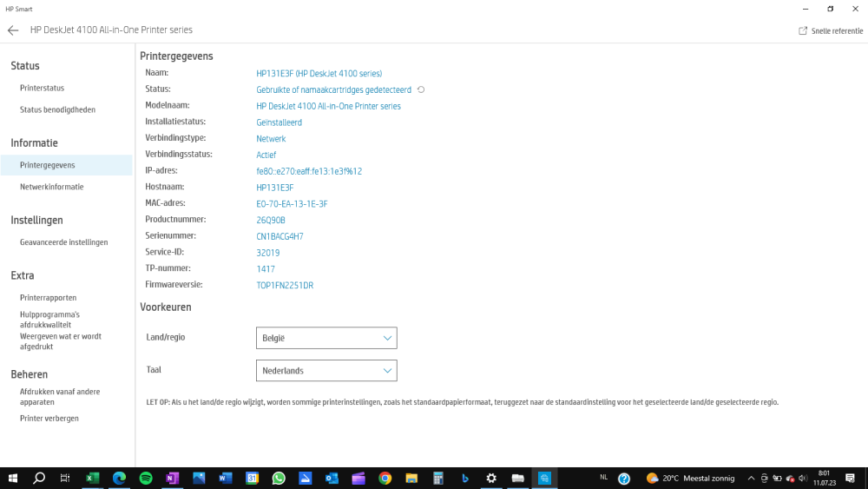Go back with the arrow icon
868x489 pixels.
point(13,30)
